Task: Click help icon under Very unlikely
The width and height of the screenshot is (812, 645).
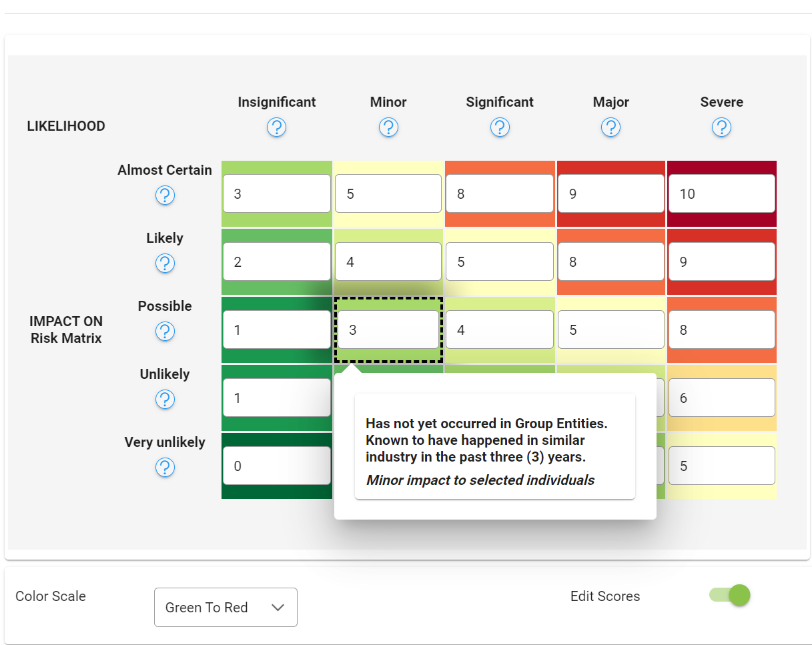Action: tap(165, 468)
